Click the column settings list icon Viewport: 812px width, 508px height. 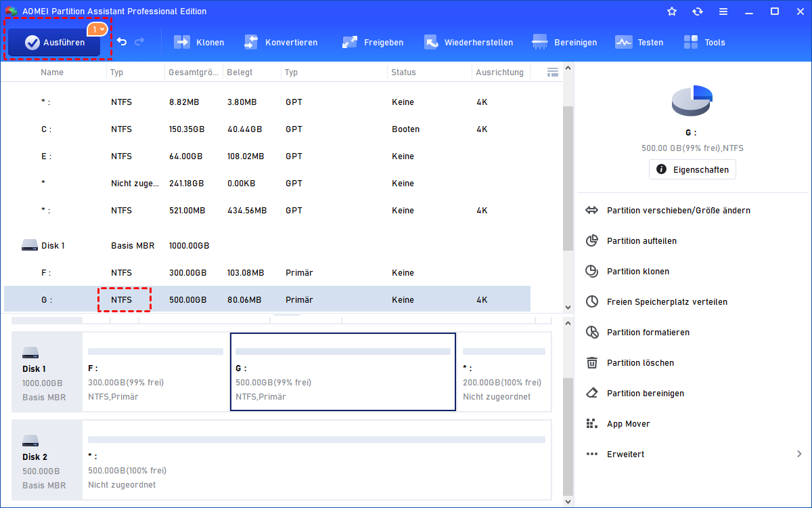[x=552, y=72]
